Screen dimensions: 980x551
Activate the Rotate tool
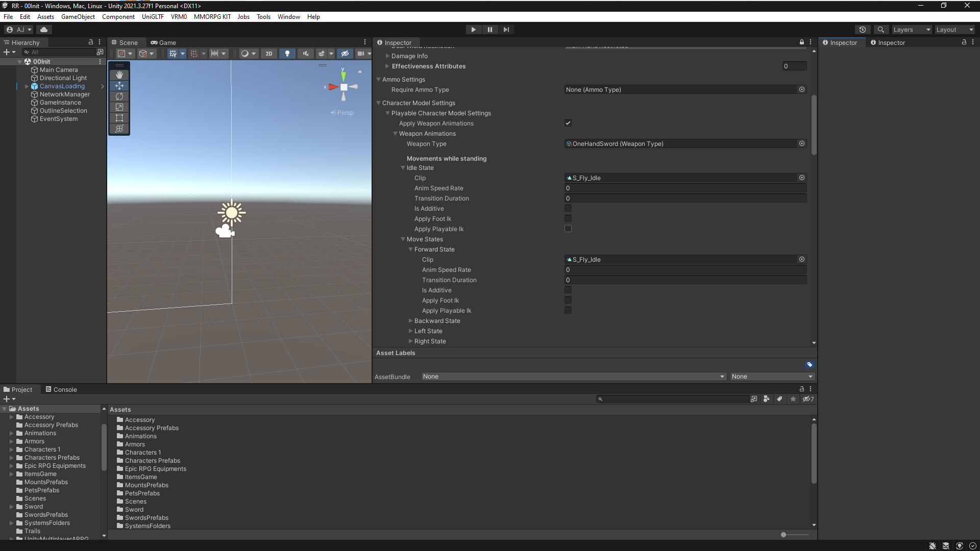pyautogui.click(x=119, y=96)
